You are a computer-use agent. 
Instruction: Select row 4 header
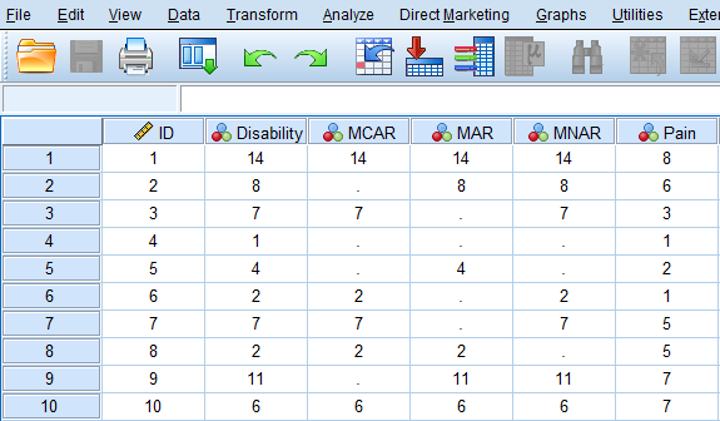(51, 241)
